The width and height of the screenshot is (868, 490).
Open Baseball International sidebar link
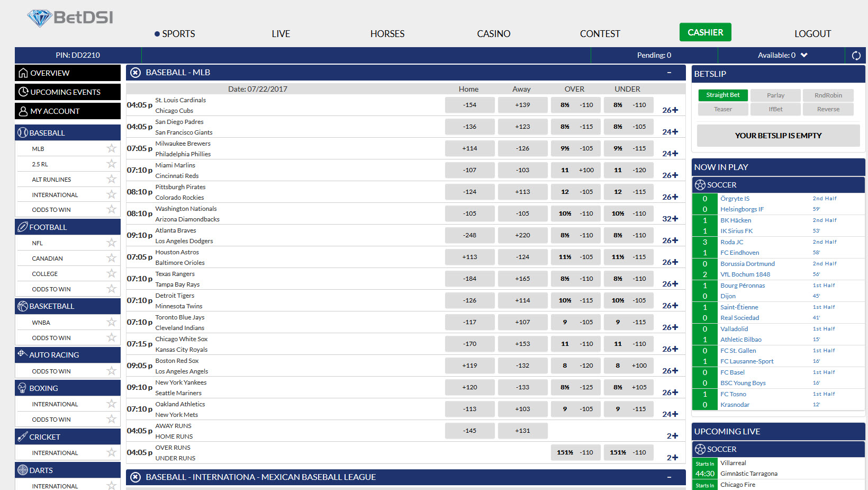[x=55, y=195]
